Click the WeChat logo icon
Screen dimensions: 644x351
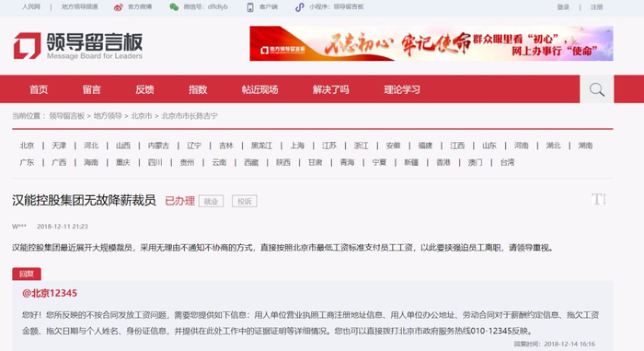(x=174, y=7)
